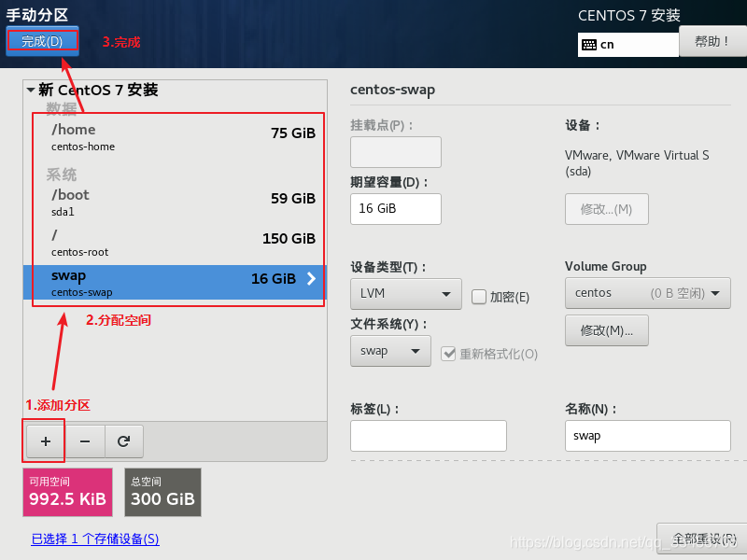This screenshot has width=747, height=560.
Task: Select the swap centos-swap partition row
Action: [175, 283]
